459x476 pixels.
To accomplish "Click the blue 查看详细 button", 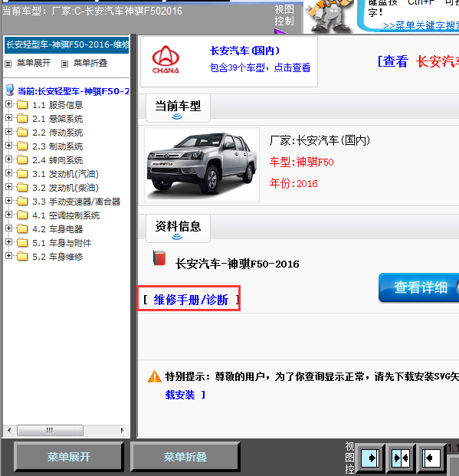I will click(x=419, y=287).
